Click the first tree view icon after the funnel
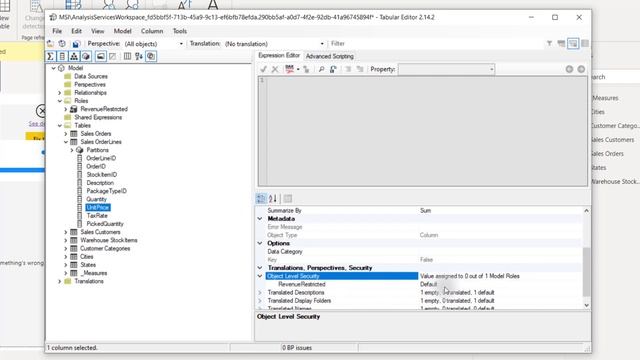Image resolution: width=640 pixels, height=360 pixels. tap(561, 43)
